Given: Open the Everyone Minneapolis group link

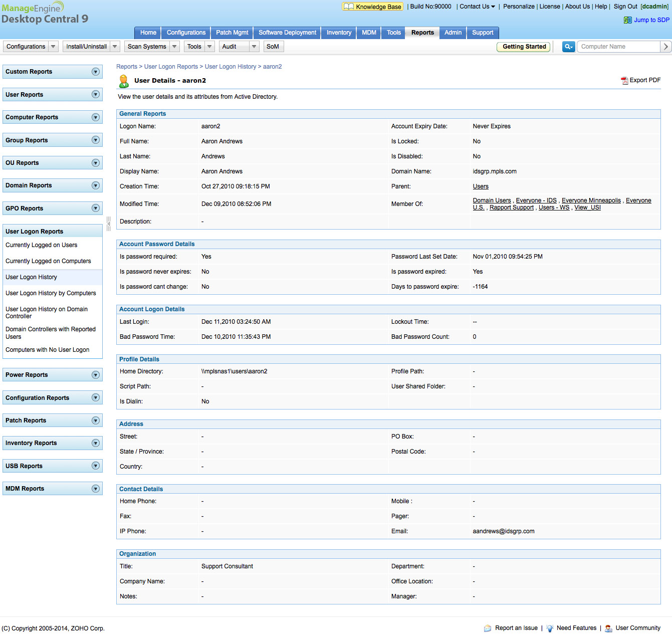Looking at the screenshot, I should pos(591,200).
